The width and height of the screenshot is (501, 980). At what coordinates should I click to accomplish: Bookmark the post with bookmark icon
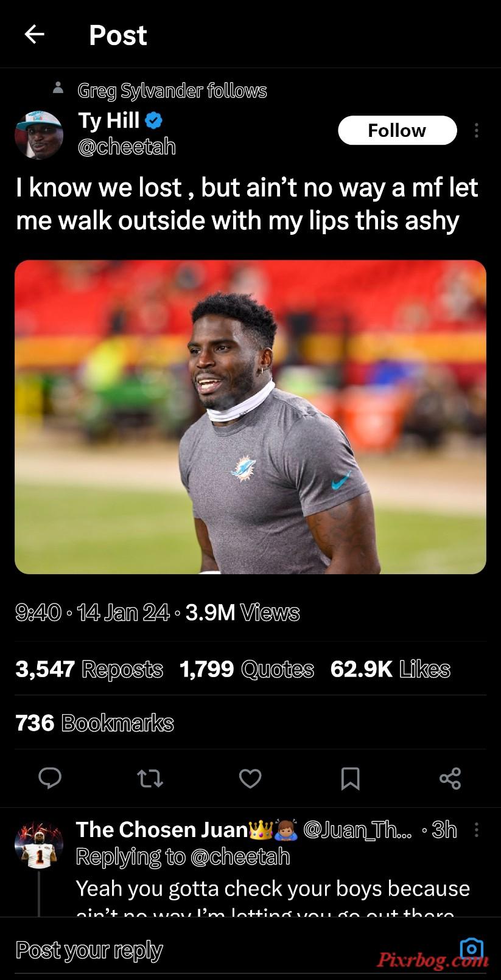[x=350, y=778]
